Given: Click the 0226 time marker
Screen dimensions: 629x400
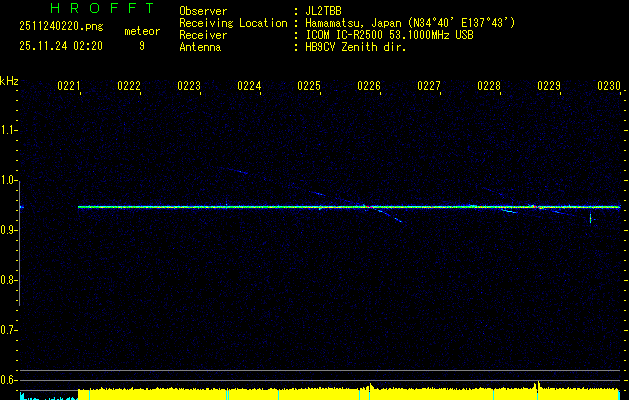Looking at the screenshot, I should pos(369,87).
